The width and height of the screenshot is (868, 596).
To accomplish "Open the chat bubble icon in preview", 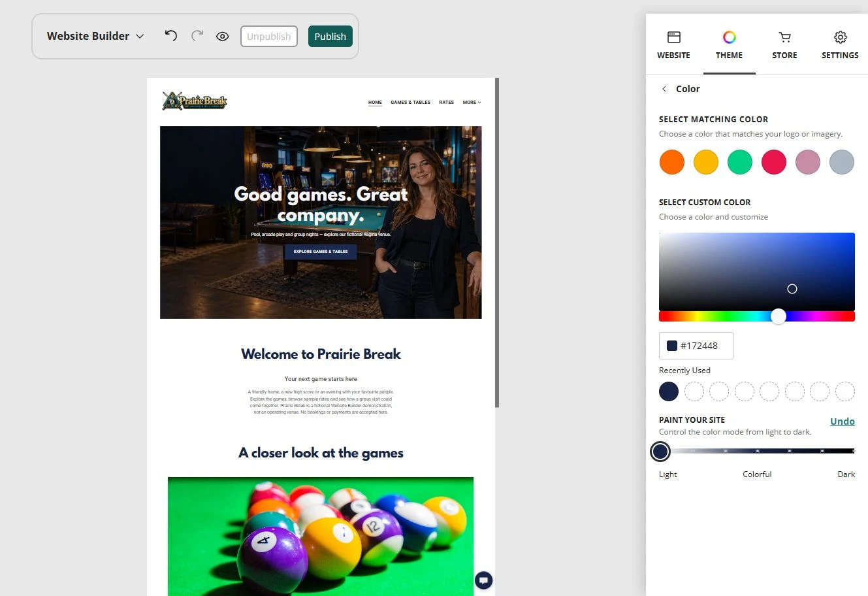I will 484,580.
